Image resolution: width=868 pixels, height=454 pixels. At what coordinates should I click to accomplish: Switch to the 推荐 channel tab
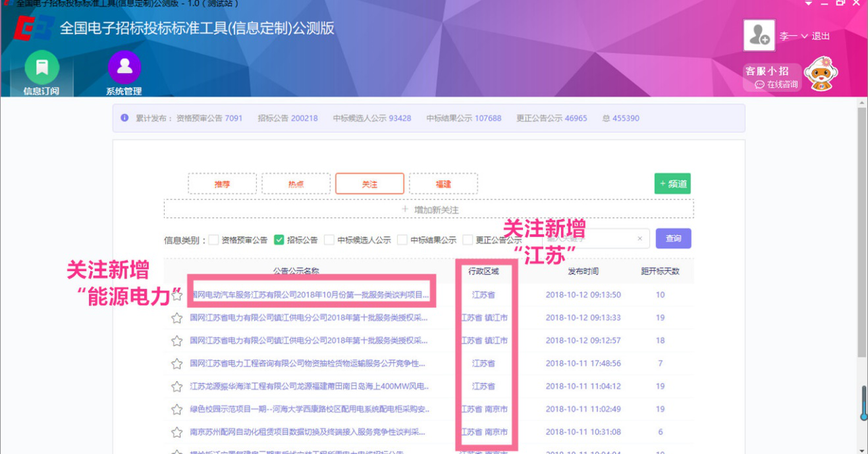click(x=222, y=184)
